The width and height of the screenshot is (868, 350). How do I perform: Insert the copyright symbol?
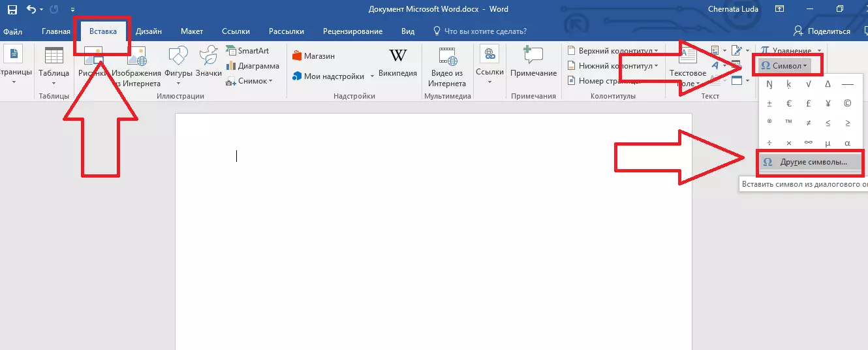847,103
